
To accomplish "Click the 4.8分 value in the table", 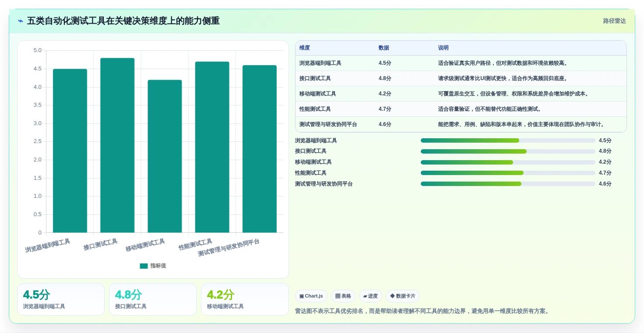I will click(x=385, y=78).
